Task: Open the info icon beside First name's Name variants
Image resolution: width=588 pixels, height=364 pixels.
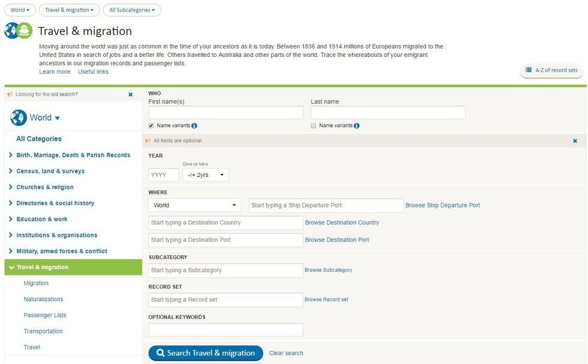Action: click(194, 125)
